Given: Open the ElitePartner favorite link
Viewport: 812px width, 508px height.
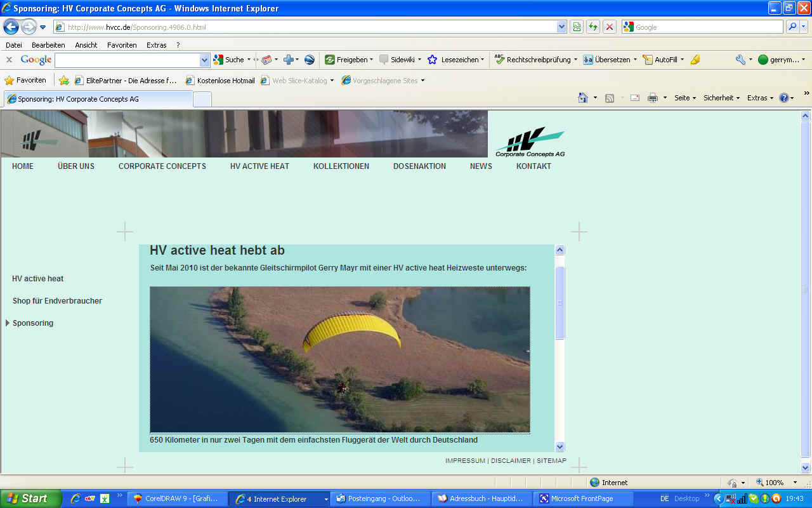Looking at the screenshot, I should (126, 81).
